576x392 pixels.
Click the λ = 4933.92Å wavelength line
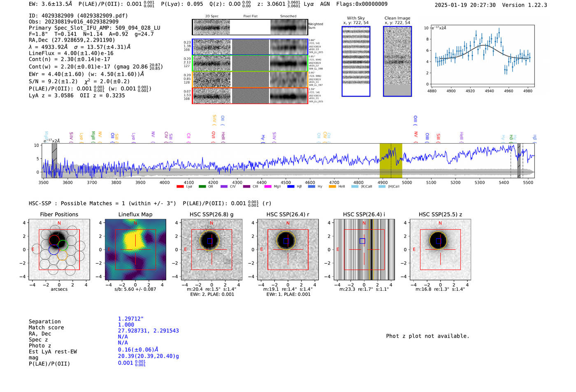tap(79, 47)
